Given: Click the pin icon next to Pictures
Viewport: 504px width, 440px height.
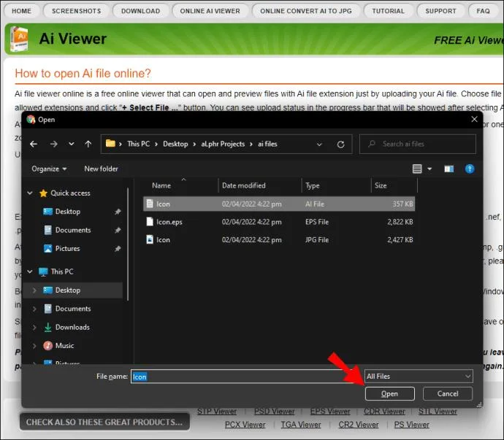Looking at the screenshot, I should point(118,249).
